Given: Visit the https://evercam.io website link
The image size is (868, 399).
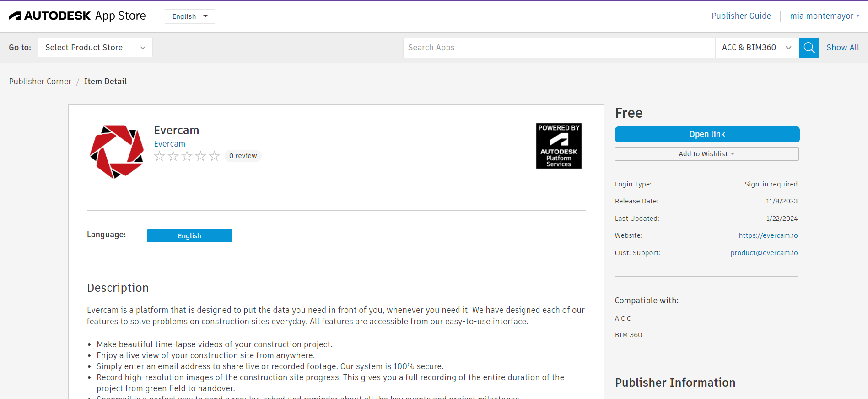Looking at the screenshot, I should click(x=768, y=235).
